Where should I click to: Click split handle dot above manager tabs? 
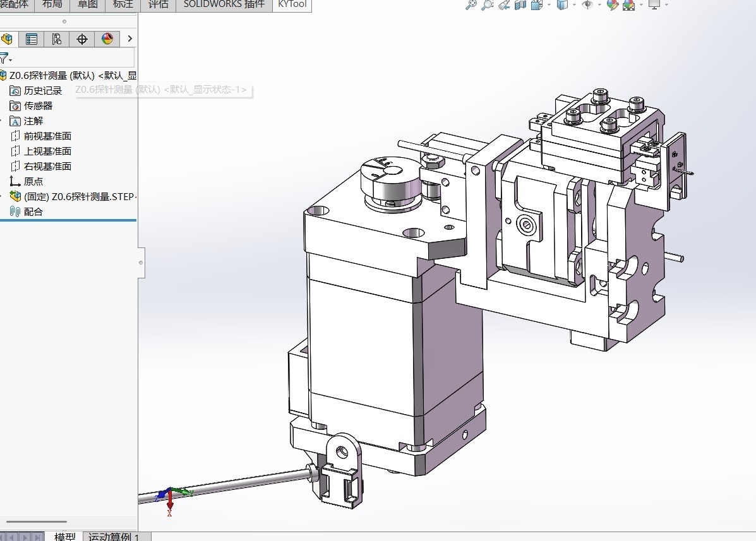pos(64,21)
